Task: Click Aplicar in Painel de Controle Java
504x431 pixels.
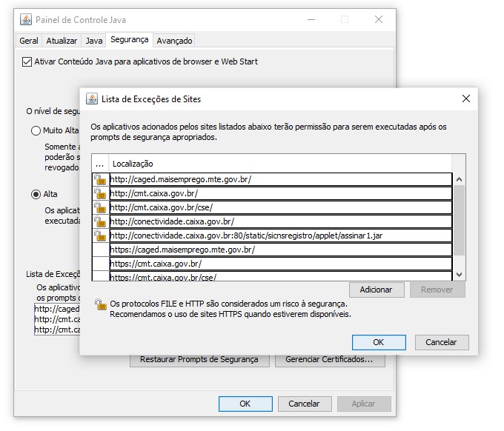Action: (x=364, y=404)
